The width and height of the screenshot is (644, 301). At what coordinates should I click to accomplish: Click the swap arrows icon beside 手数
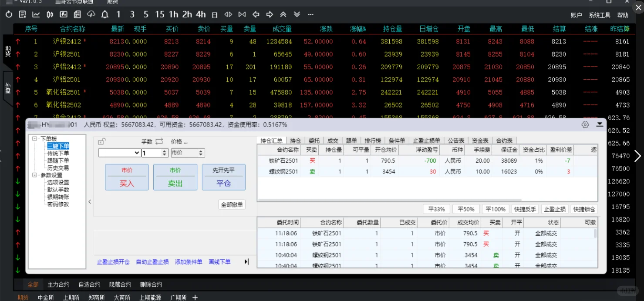coord(159,141)
